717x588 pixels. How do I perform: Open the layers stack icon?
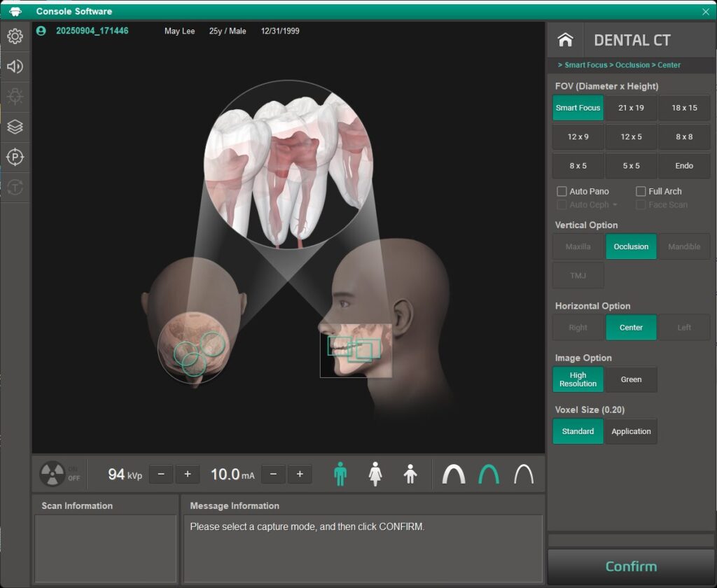15,127
